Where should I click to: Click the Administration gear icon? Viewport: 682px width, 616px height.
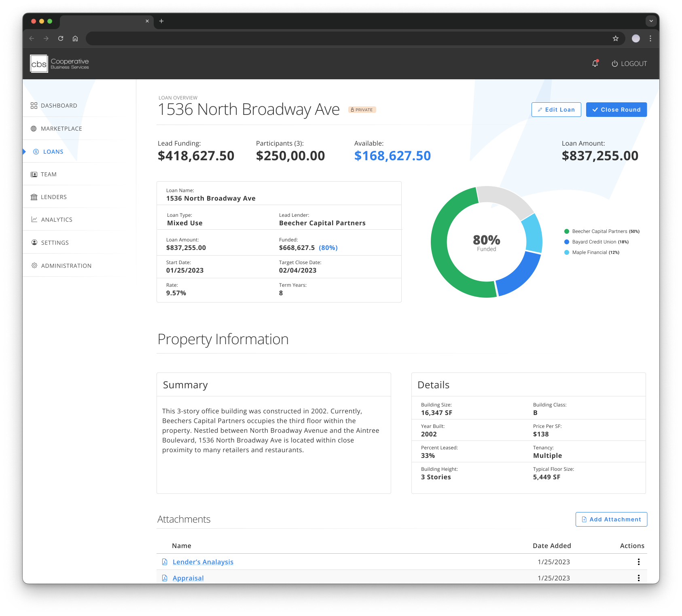click(x=34, y=265)
